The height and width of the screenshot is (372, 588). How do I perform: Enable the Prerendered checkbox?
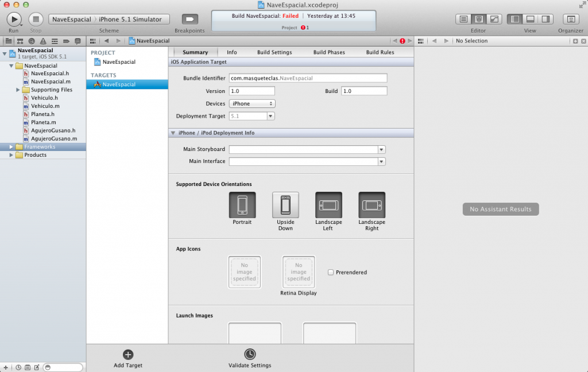[x=331, y=272]
